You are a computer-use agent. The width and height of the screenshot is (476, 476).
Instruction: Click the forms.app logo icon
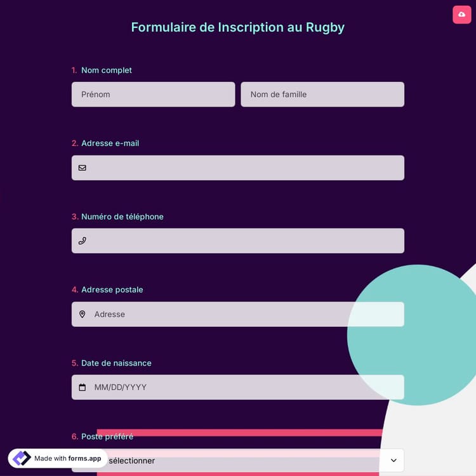22,458
